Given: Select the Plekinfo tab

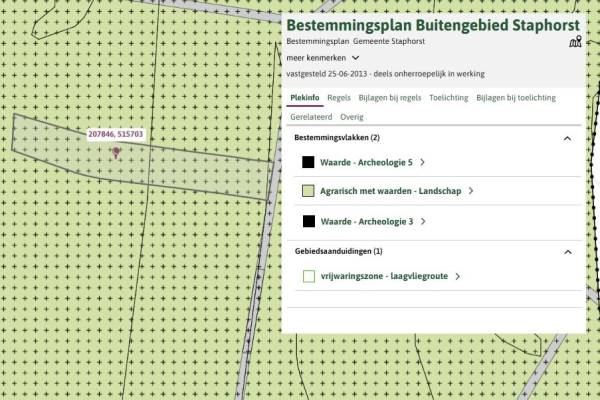Looking at the screenshot, I should pyautogui.click(x=305, y=98).
